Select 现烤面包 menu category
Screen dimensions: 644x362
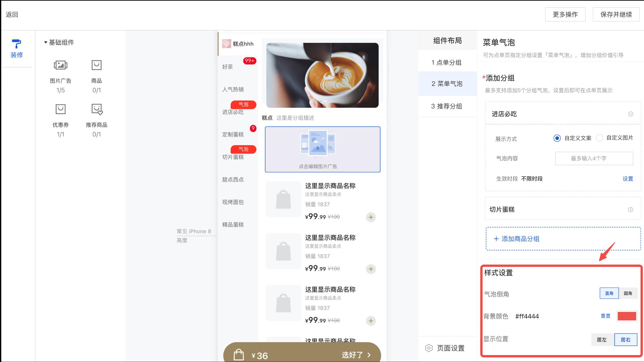pyautogui.click(x=233, y=202)
